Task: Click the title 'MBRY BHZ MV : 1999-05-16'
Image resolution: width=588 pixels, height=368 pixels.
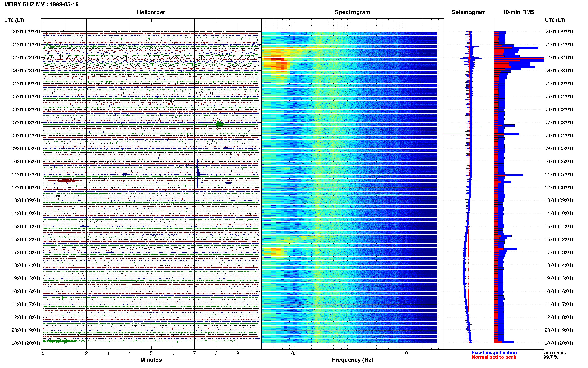Action: [x=41, y=4]
